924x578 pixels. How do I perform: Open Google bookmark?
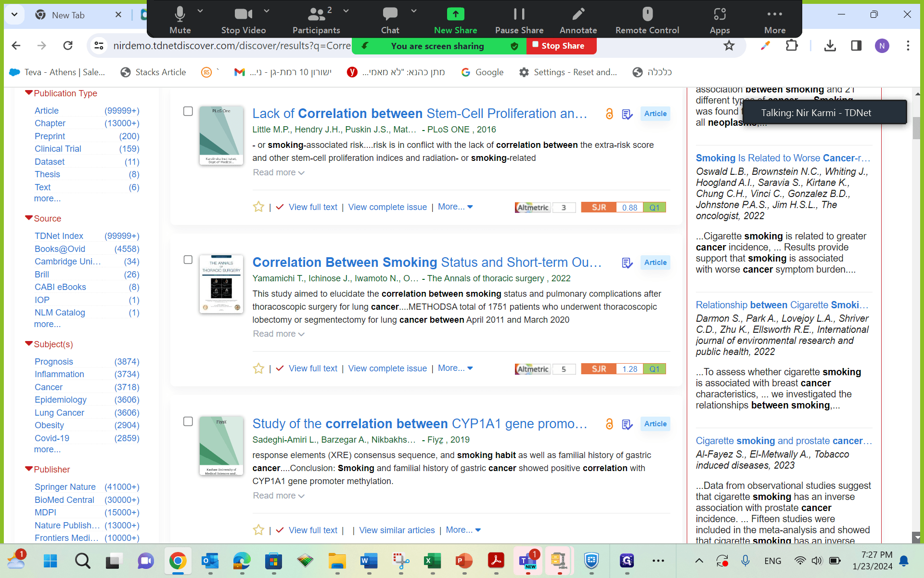482,72
